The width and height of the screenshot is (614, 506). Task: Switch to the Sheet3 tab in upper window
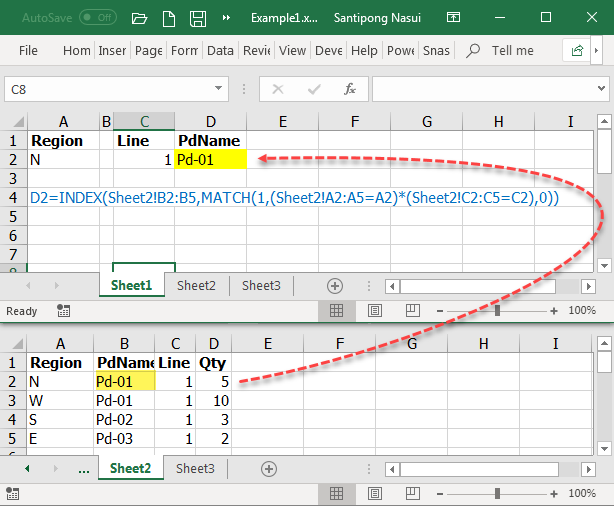coord(261,286)
